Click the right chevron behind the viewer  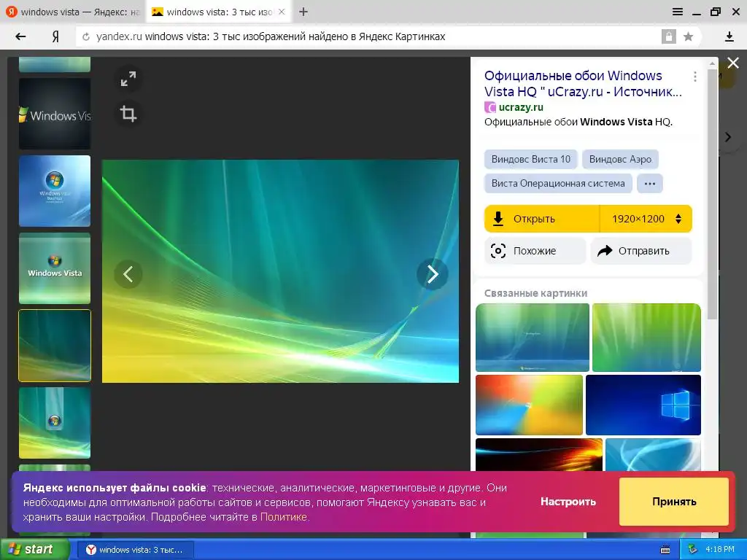tap(727, 137)
